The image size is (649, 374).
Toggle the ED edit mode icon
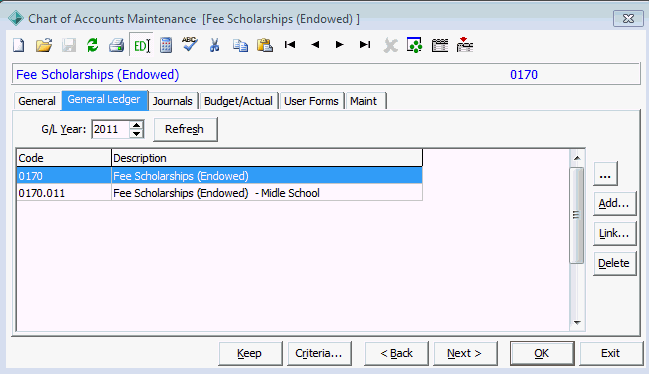pos(142,45)
